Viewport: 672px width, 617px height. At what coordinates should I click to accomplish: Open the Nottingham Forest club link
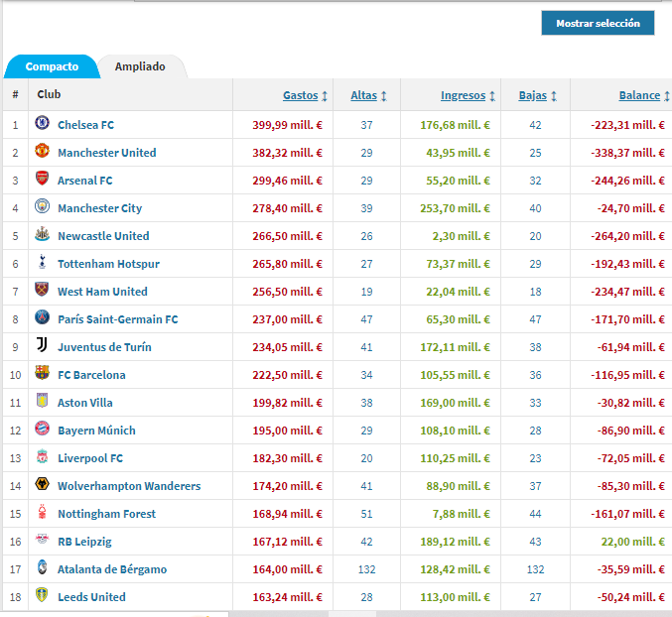pyautogui.click(x=107, y=514)
